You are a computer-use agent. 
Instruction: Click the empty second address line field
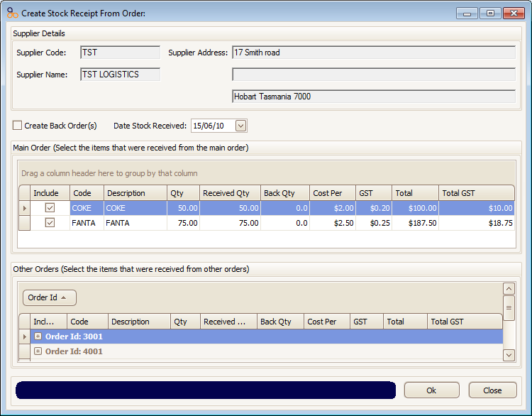[374, 75]
